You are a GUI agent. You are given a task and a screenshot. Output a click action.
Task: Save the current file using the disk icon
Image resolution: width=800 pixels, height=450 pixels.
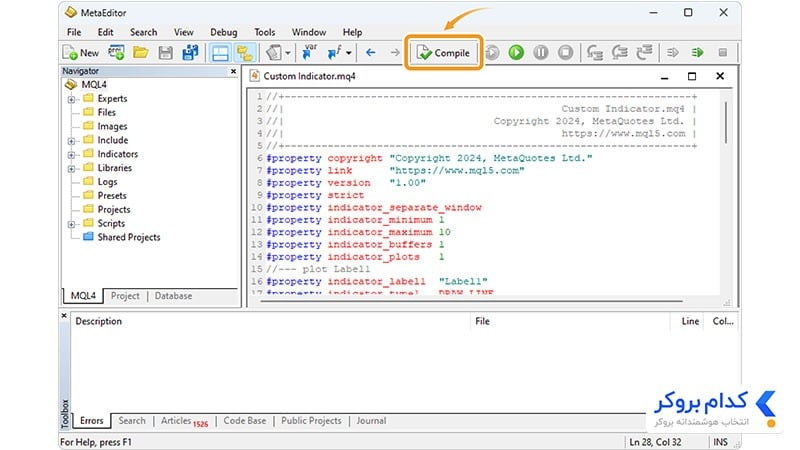pyautogui.click(x=165, y=52)
